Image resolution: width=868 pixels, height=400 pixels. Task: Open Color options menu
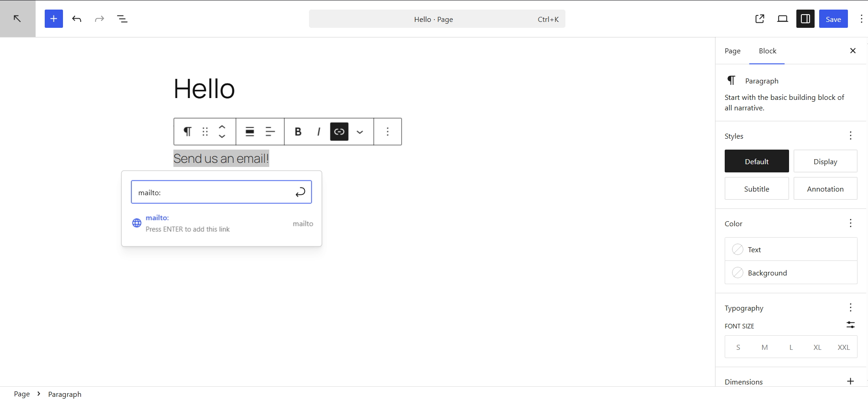pyautogui.click(x=851, y=223)
